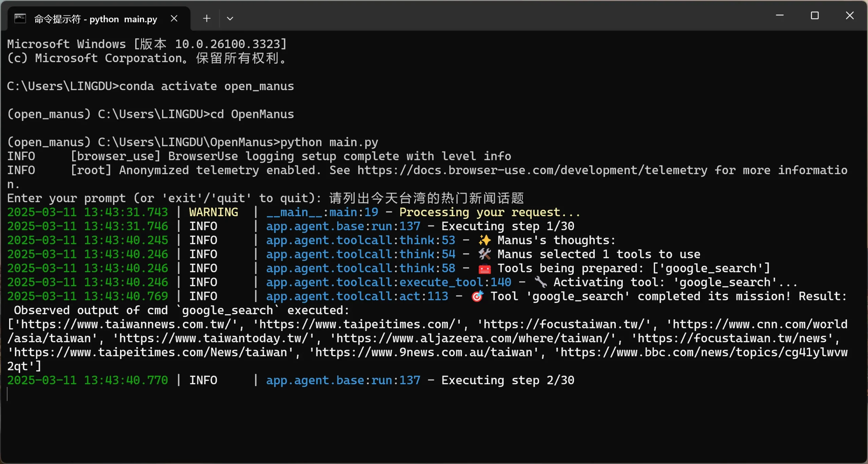Close the terminal window

(x=849, y=16)
